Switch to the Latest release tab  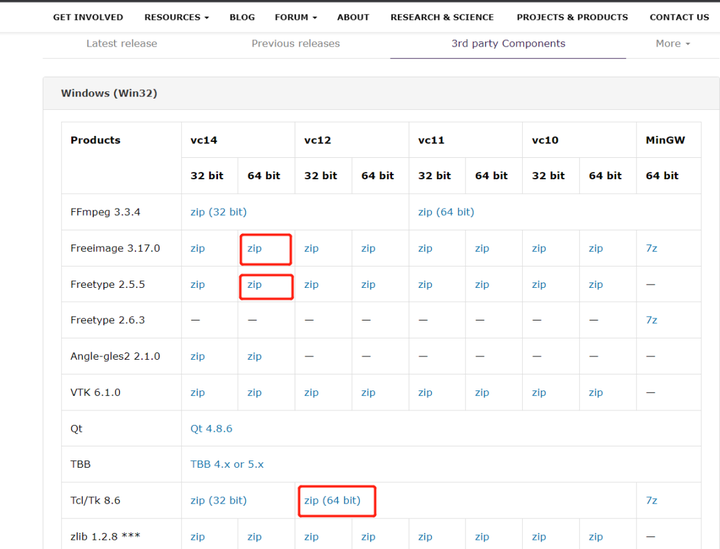(122, 44)
